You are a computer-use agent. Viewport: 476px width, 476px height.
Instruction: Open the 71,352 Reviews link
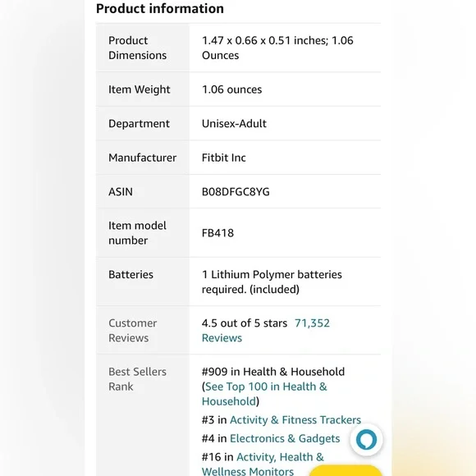[266, 330]
